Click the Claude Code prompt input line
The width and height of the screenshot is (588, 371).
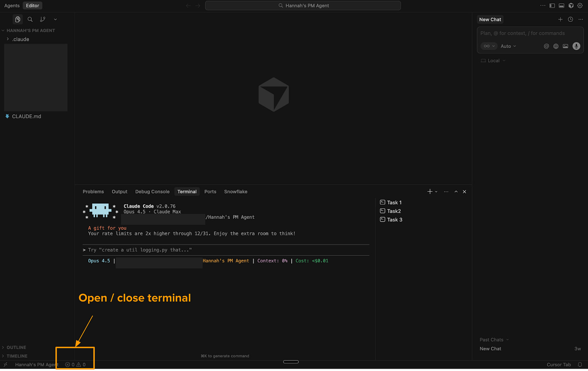[x=226, y=250]
